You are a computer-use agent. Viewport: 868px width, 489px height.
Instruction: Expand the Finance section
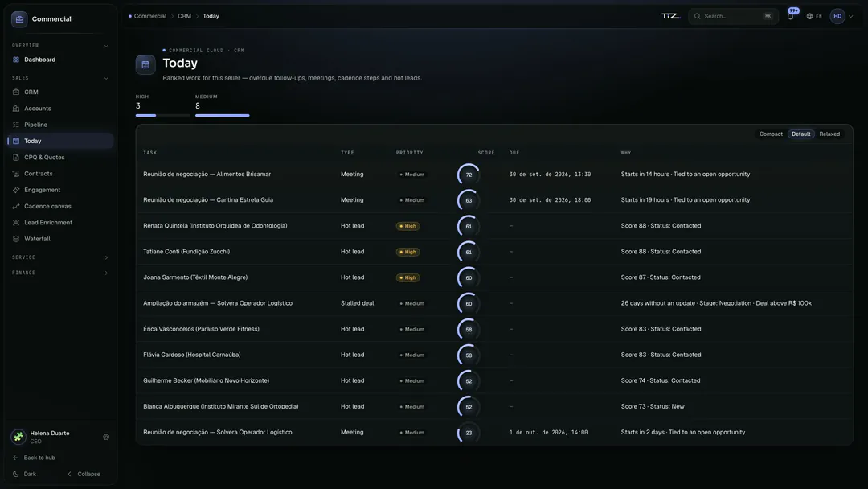point(106,273)
